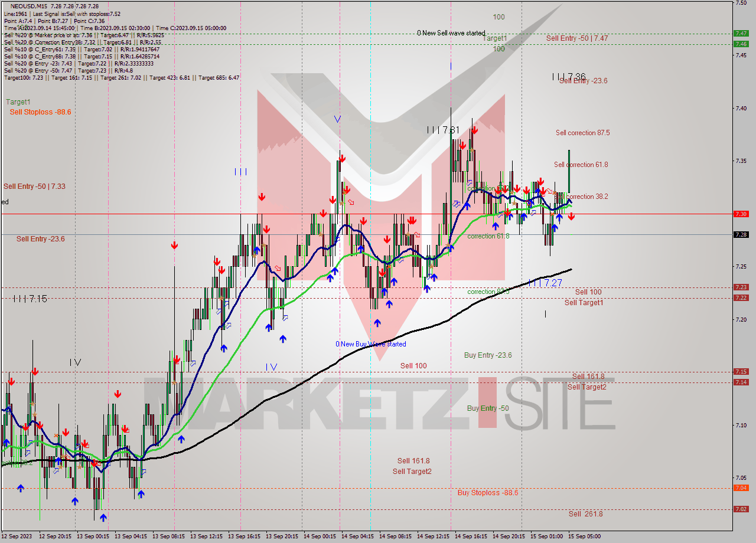This screenshot has height=543, width=756.
Task: Click the 7.02 price tag on axis
Action: pos(741,509)
